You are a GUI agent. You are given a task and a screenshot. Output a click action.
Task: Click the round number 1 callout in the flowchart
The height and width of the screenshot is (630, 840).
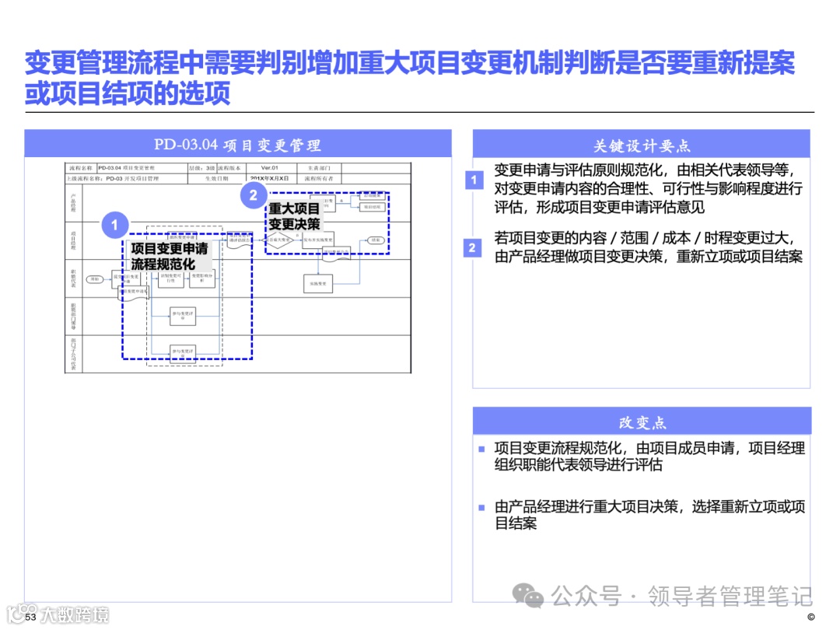[x=114, y=225]
